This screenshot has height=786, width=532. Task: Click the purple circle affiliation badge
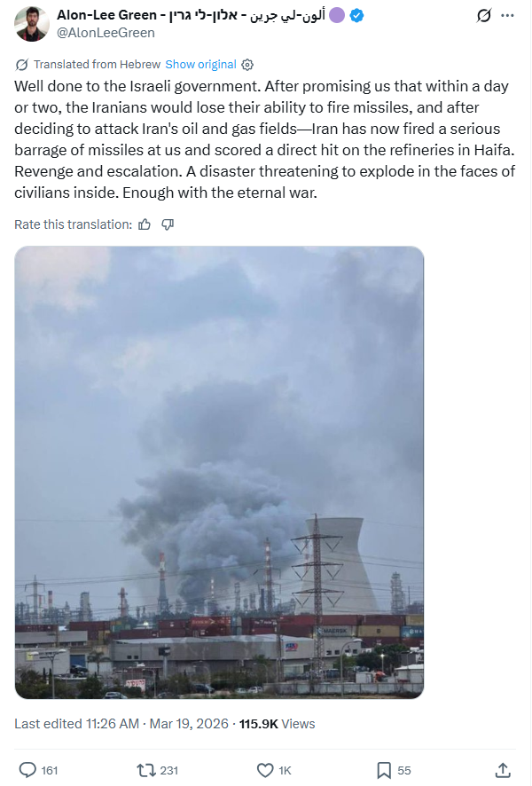tap(337, 16)
